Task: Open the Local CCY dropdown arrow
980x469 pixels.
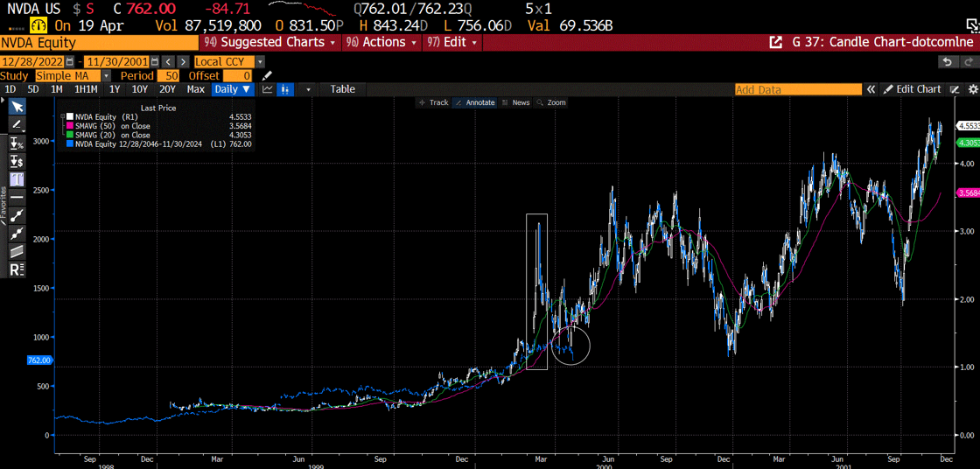Action: pos(260,62)
